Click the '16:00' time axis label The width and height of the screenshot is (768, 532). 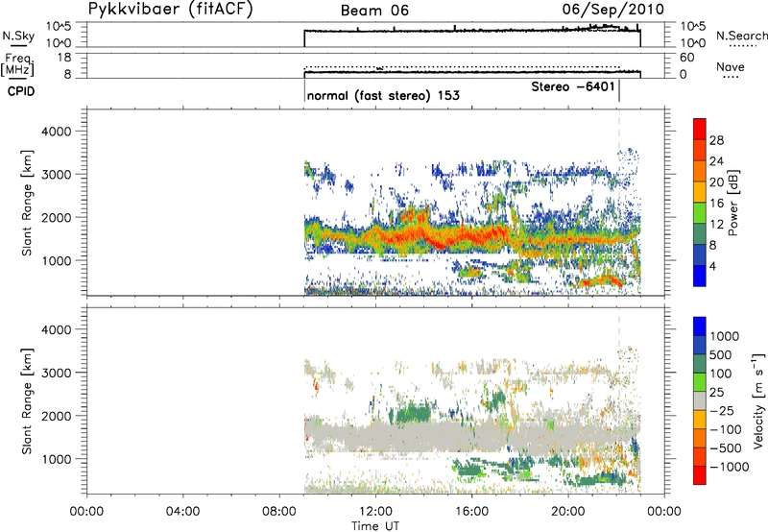coord(471,511)
